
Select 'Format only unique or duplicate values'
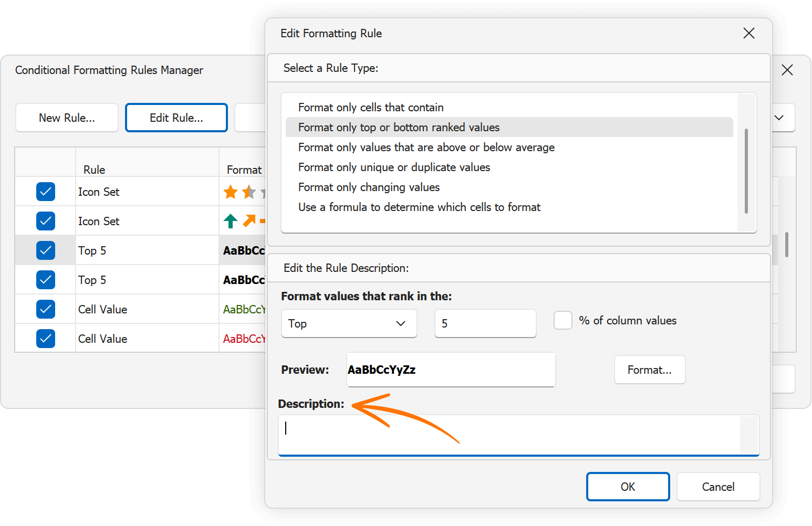(394, 167)
